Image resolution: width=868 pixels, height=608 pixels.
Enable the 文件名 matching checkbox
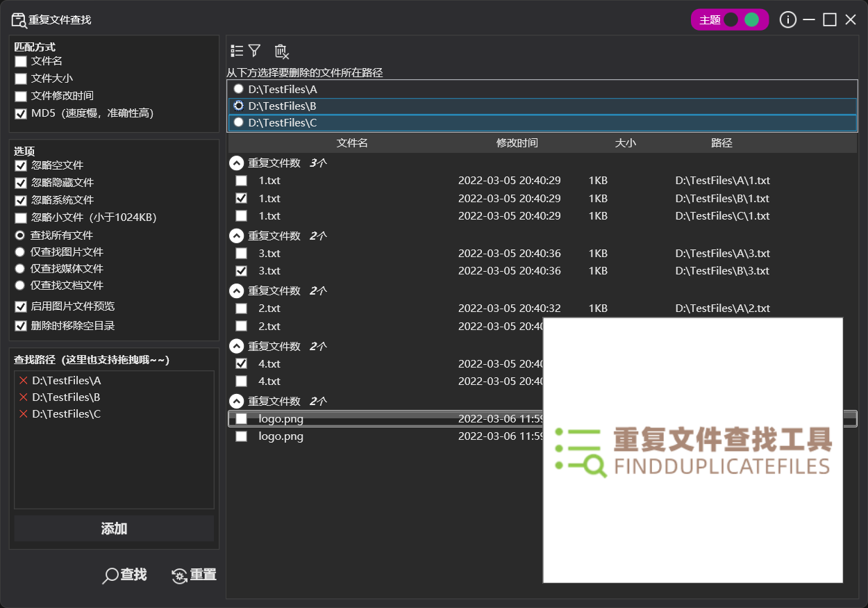(x=20, y=60)
